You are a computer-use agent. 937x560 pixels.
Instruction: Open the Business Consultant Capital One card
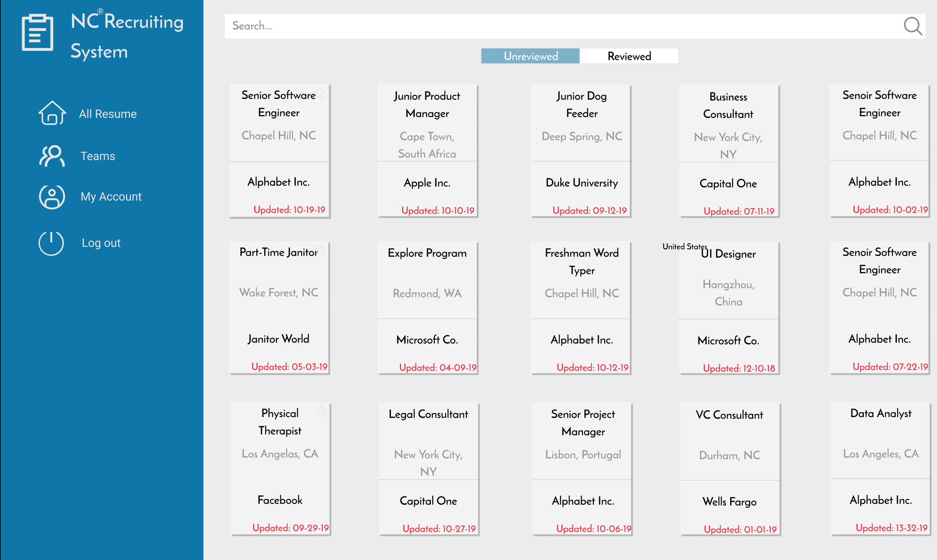pos(728,151)
